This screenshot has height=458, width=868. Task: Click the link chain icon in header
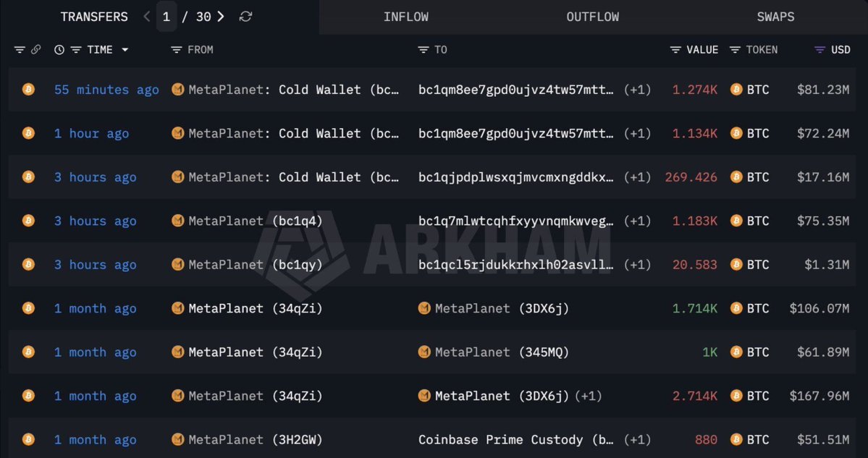point(36,50)
